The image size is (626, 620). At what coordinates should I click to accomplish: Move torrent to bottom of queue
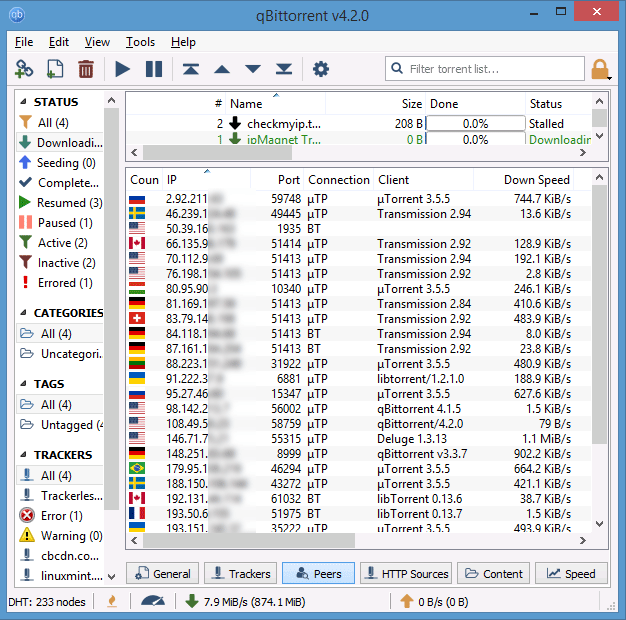(284, 69)
